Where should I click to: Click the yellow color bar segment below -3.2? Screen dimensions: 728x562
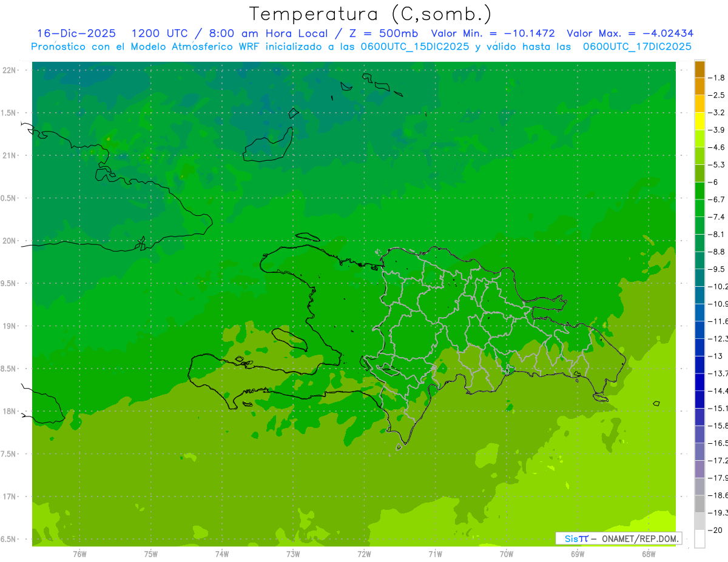pos(699,121)
